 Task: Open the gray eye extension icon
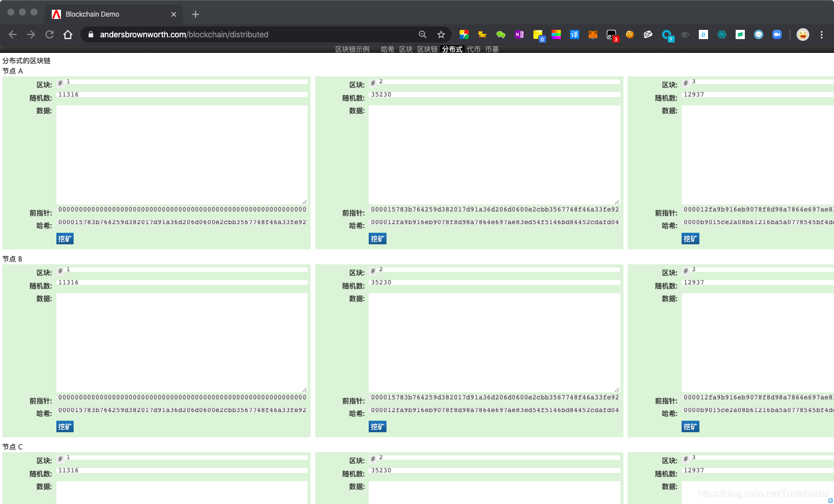tap(685, 34)
